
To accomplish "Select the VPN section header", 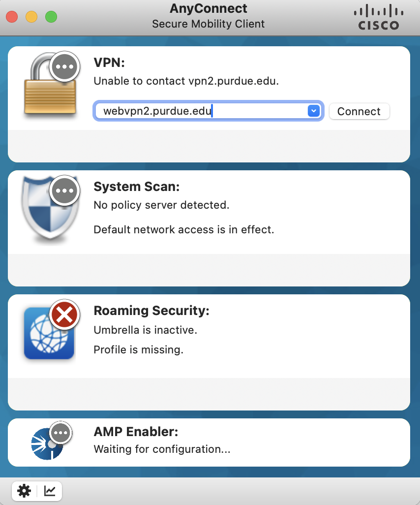I will pyautogui.click(x=109, y=62).
